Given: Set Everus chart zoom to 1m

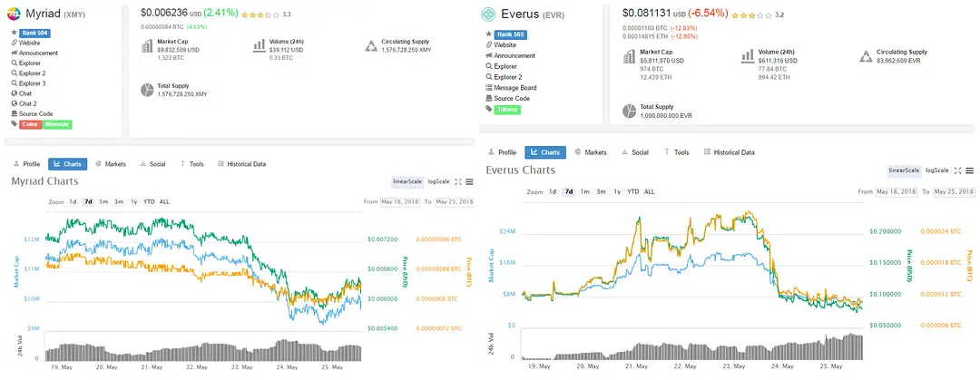Looking at the screenshot, I should [585, 192].
